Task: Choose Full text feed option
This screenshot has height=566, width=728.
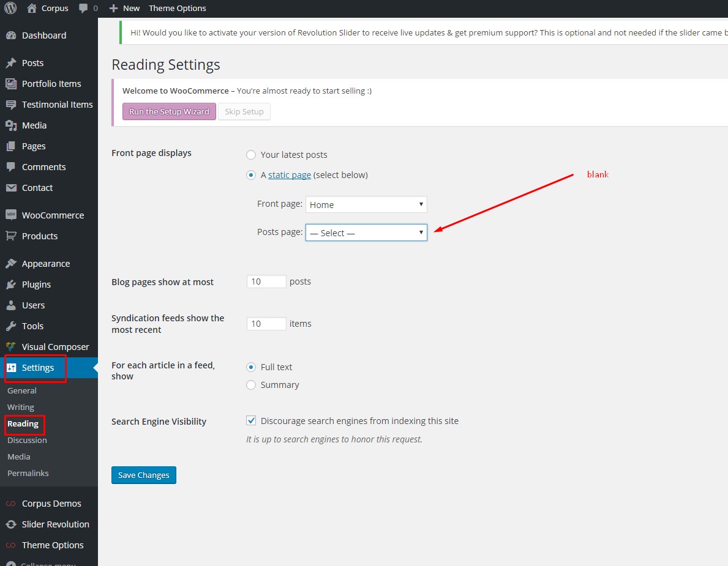Action: click(250, 367)
